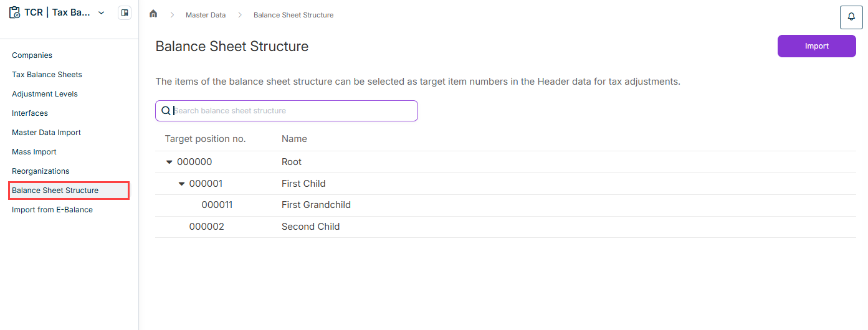Open notifications bell icon
Screen dimensions: 868x330
pyautogui.click(x=851, y=17)
